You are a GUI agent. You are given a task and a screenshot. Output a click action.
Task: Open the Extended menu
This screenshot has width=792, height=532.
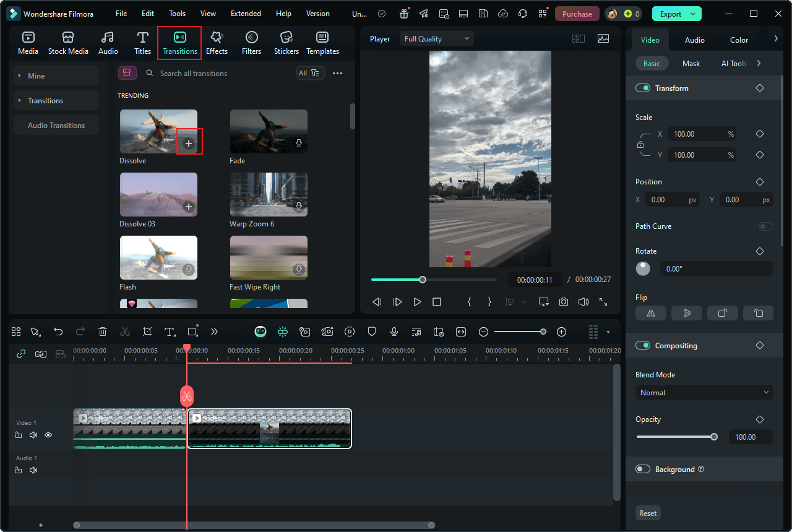[x=246, y=14]
